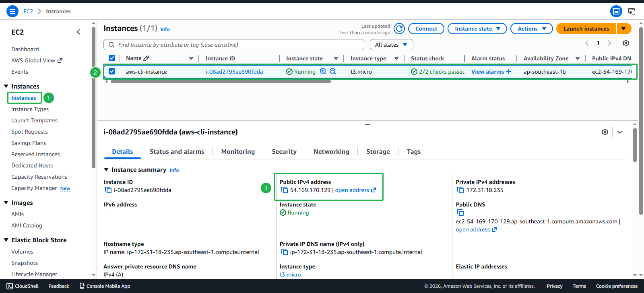The image size is (644, 293).
Task: Copy the Public IPv4 address 54.169.170.129
Action: point(284,190)
